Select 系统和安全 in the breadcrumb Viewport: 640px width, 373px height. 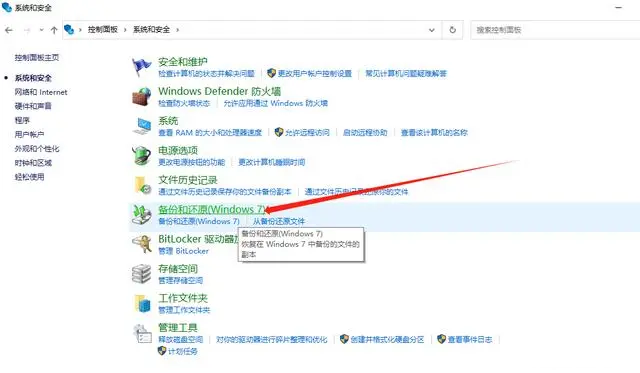click(151, 29)
